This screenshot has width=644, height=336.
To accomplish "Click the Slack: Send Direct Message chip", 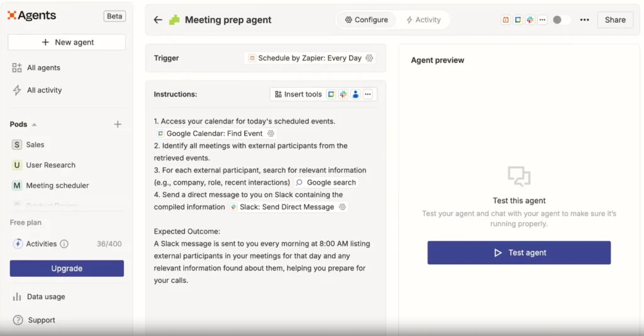I will pyautogui.click(x=288, y=207).
